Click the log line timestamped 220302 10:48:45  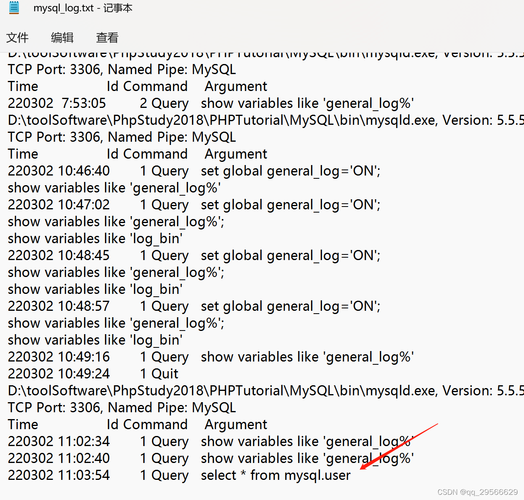(x=194, y=255)
